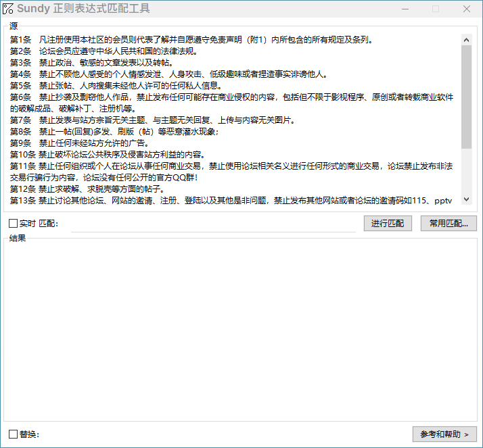The height and width of the screenshot is (448, 483).
Task: Click the line 的破解成品、破解补丁、注册机等
Action: point(73,109)
